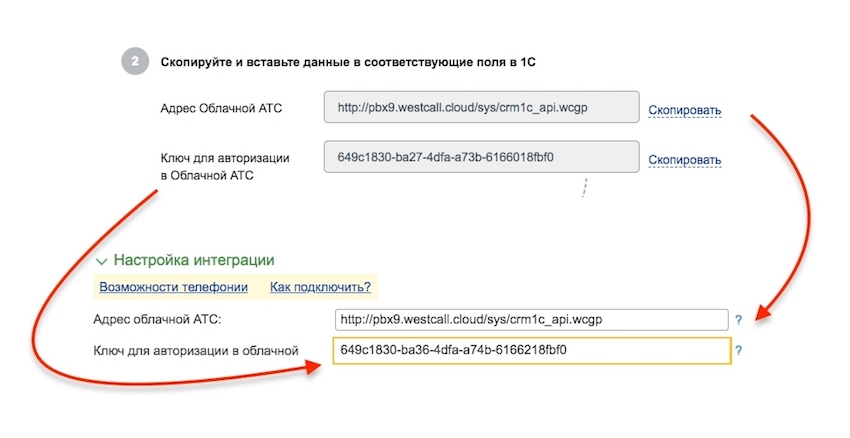The height and width of the screenshot is (438, 850).
Task: Open Возможности телефонии link
Action: click(173, 287)
